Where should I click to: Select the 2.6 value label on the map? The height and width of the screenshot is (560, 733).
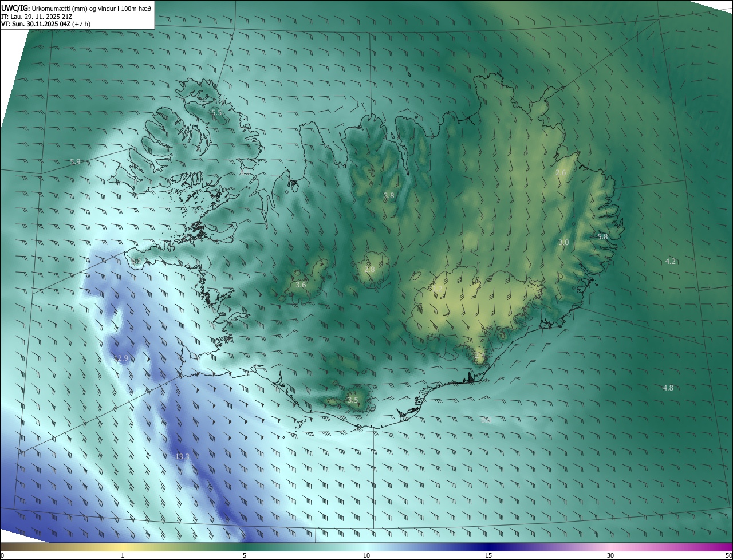(561, 173)
